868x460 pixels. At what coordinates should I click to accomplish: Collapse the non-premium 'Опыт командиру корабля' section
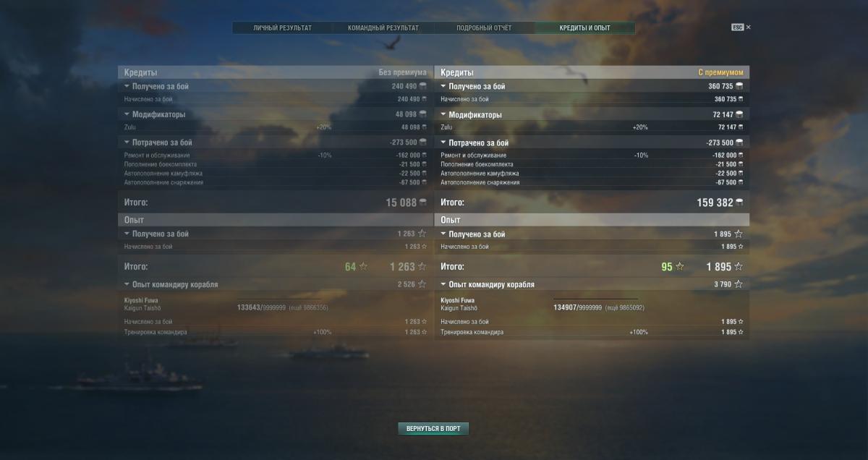[127, 284]
